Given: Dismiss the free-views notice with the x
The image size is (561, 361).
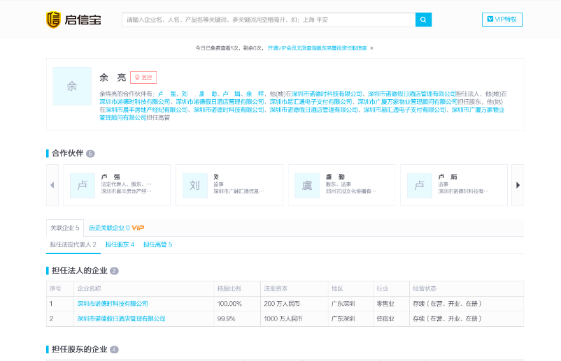Looking at the screenshot, I should [372, 48].
